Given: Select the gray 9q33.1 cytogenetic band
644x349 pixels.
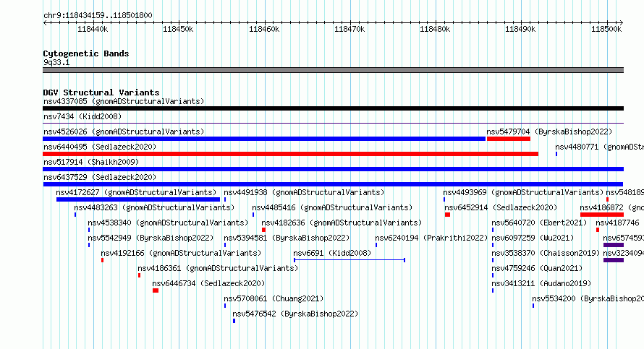Looking at the screenshot, I should 333,70.
